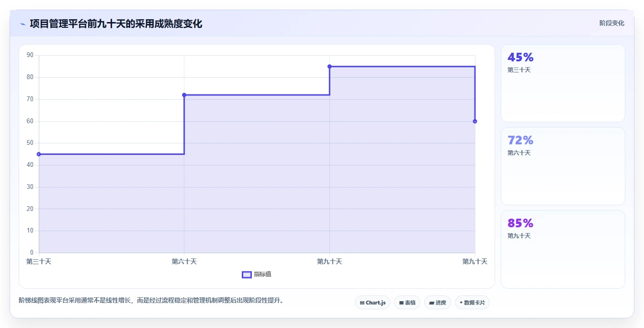Select the Chart.js tag
The height and width of the screenshot is (328, 644).
point(373,303)
